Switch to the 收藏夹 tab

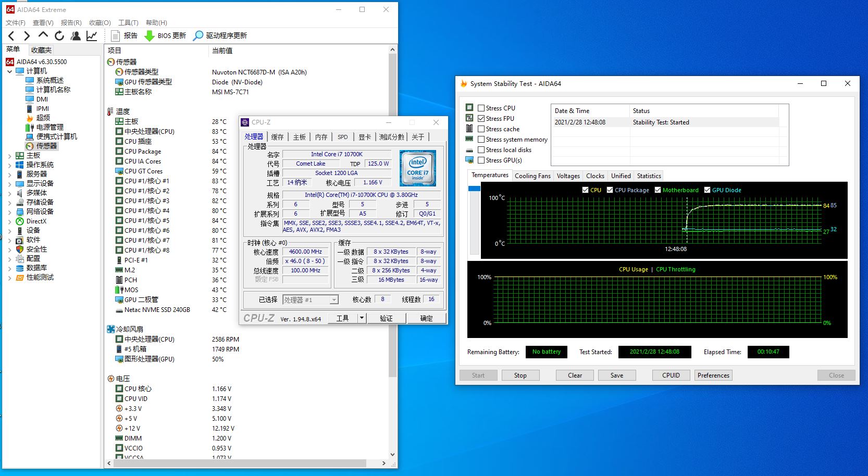41,50
